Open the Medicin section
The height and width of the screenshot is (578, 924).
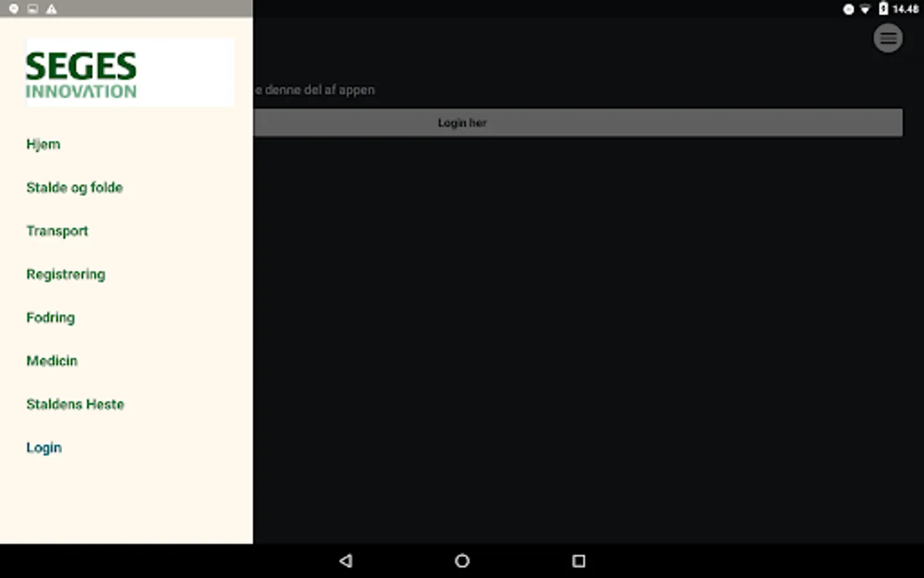point(51,361)
